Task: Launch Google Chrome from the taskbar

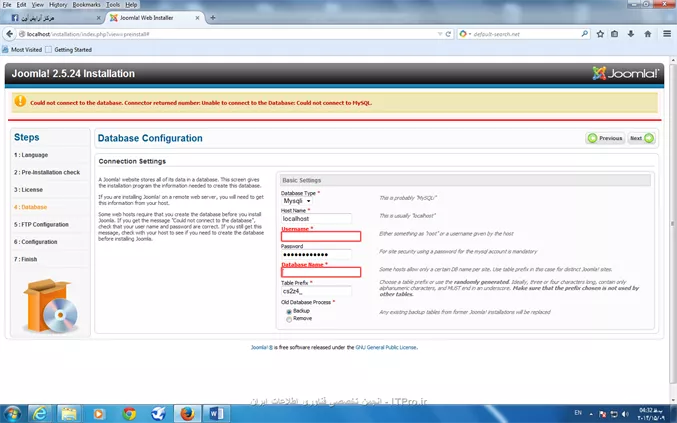Action: point(129,414)
